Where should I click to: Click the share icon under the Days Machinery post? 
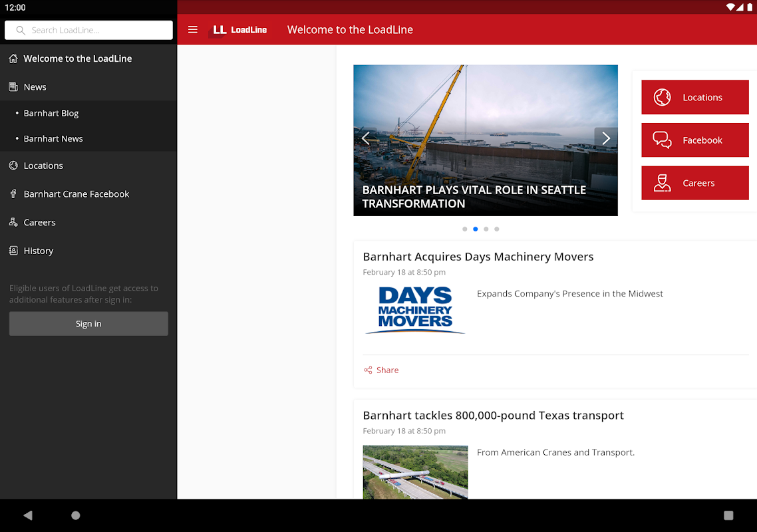368,370
